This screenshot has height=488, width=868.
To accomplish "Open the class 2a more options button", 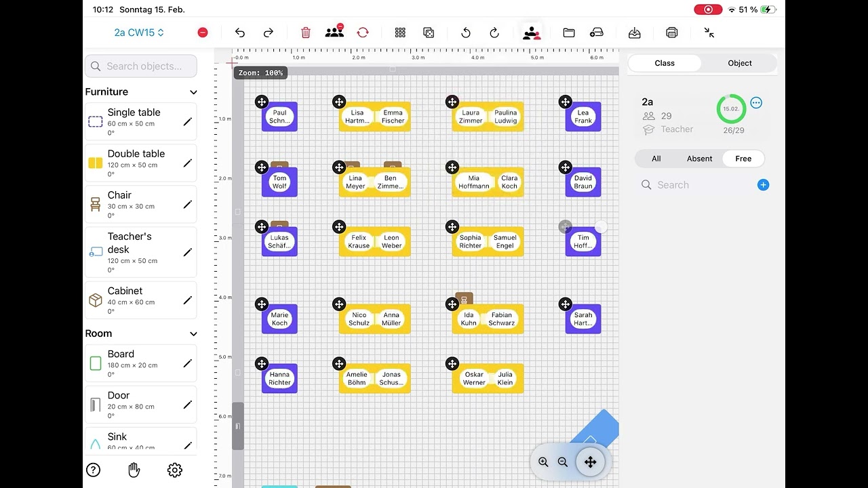I will pos(756,103).
